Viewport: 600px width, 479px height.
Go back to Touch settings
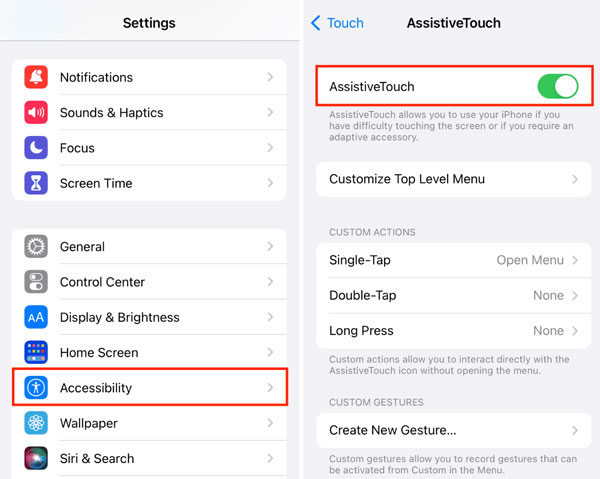337,22
